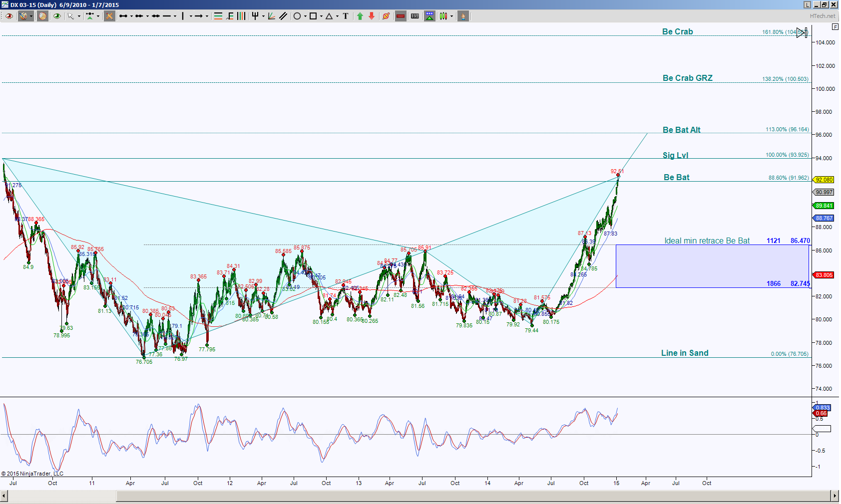The width and height of the screenshot is (841, 504).
Task: Select the pointer cursor tool
Action: [x=71, y=16]
